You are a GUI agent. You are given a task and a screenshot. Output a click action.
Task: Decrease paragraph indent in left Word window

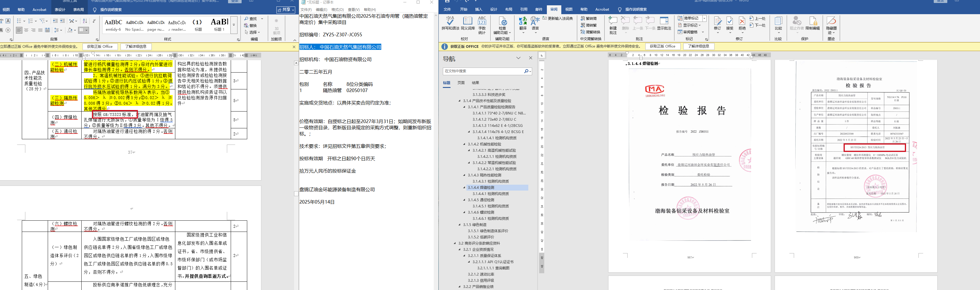point(56,21)
